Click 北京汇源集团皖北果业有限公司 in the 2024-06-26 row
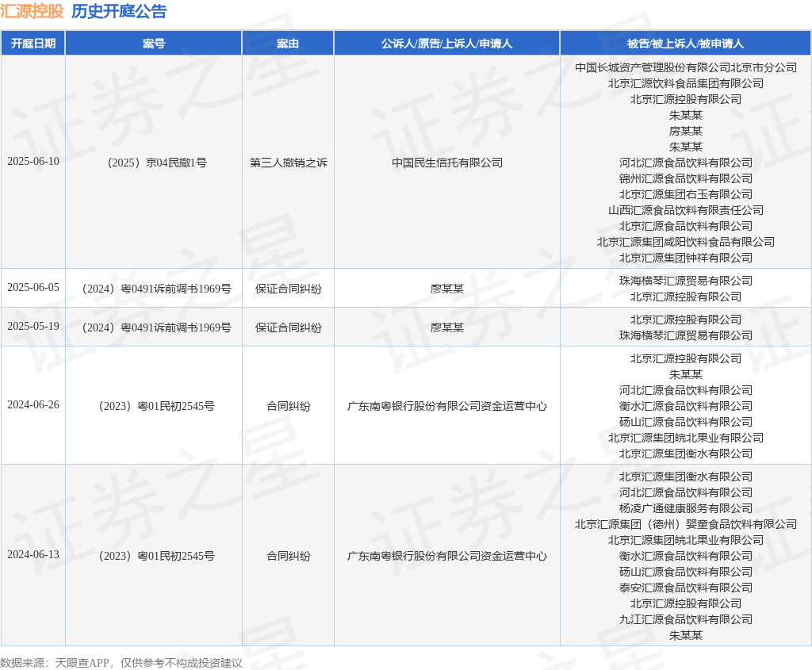 pos(686,438)
